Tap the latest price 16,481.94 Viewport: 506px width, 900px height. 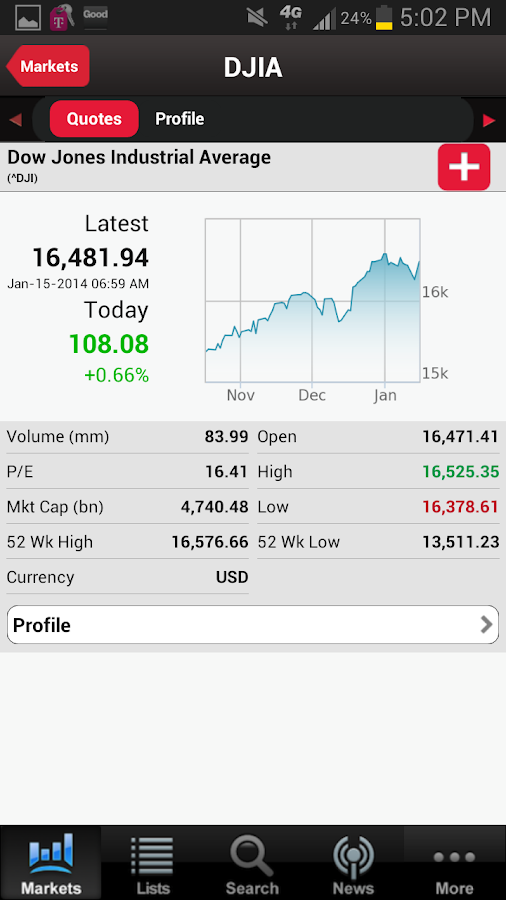[91, 257]
